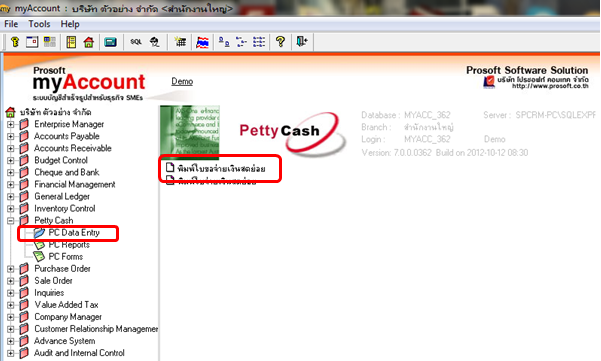
Task: Click the grid table icon in toolbar
Action: tap(180, 42)
